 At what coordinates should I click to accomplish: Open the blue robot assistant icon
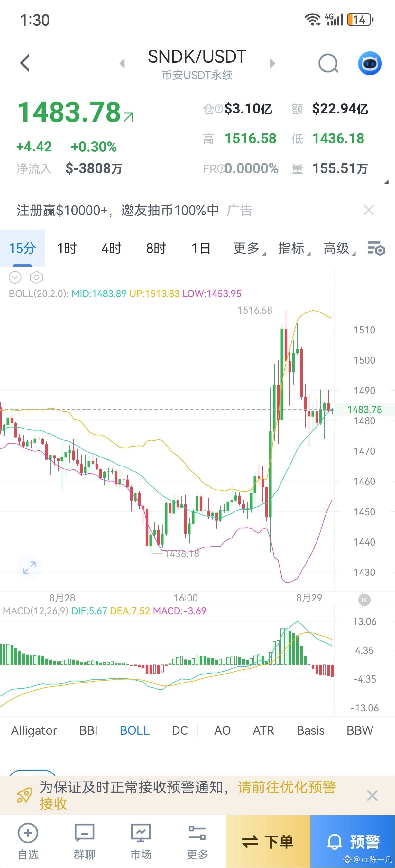370,63
